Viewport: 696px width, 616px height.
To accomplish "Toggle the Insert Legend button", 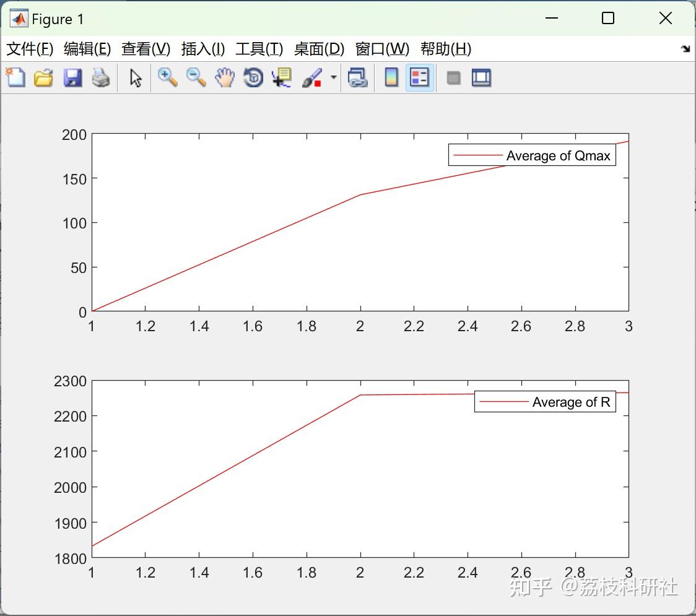I will click(x=419, y=77).
